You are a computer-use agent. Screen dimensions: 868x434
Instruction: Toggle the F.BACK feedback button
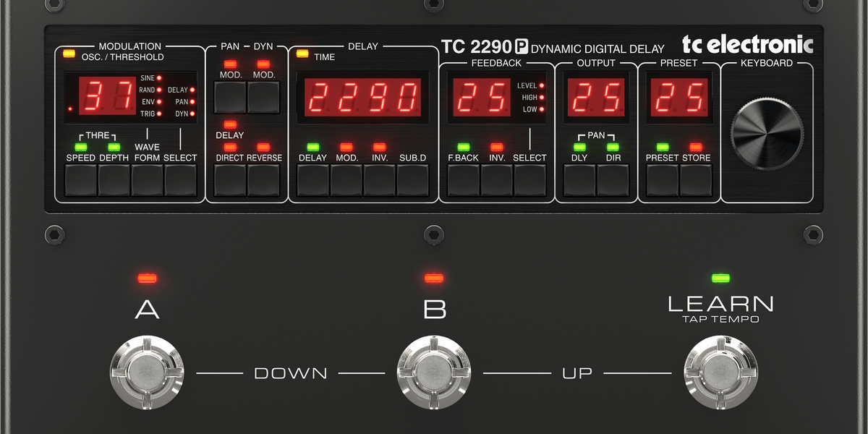[463, 180]
